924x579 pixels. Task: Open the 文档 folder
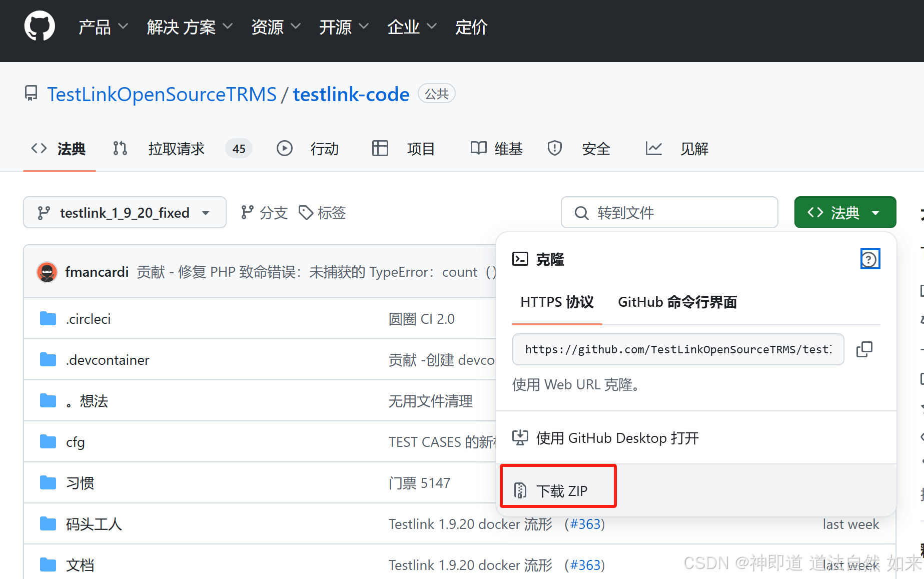(x=80, y=565)
